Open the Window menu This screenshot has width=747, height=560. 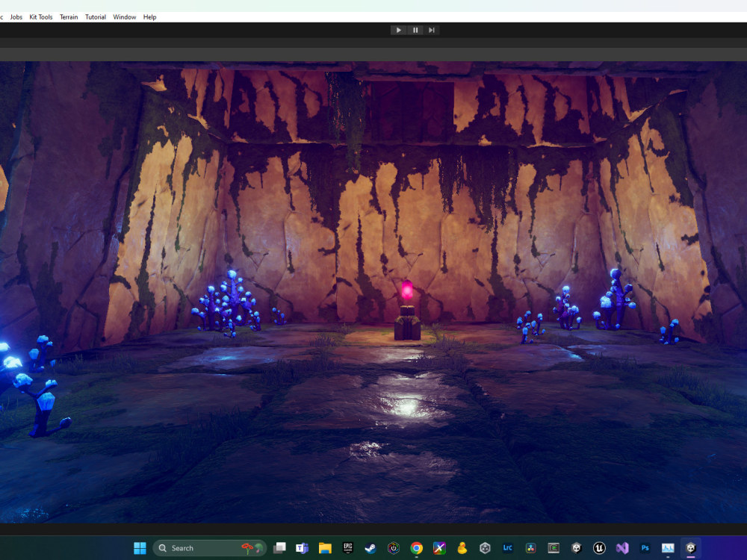[x=124, y=17]
